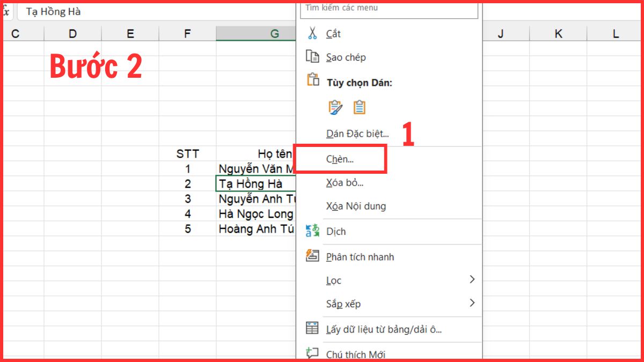Expand the Sắp xếp submenu chevron
The width and height of the screenshot is (644, 362).
(473, 304)
